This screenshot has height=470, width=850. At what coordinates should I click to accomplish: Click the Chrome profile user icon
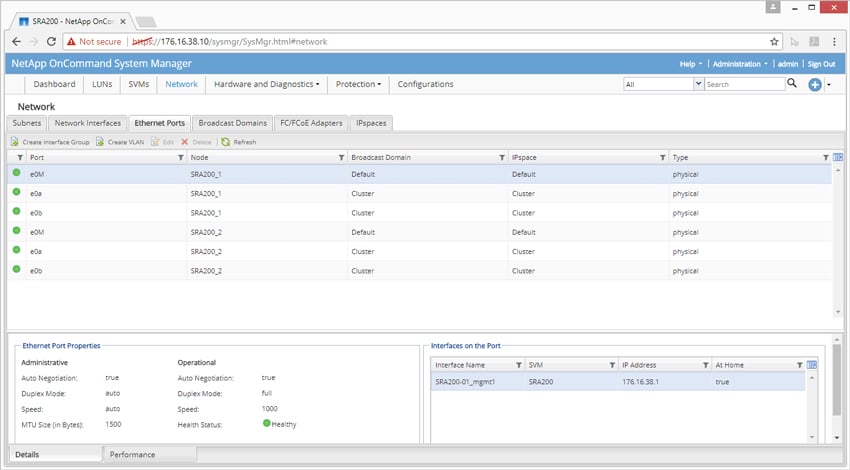pos(773,7)
